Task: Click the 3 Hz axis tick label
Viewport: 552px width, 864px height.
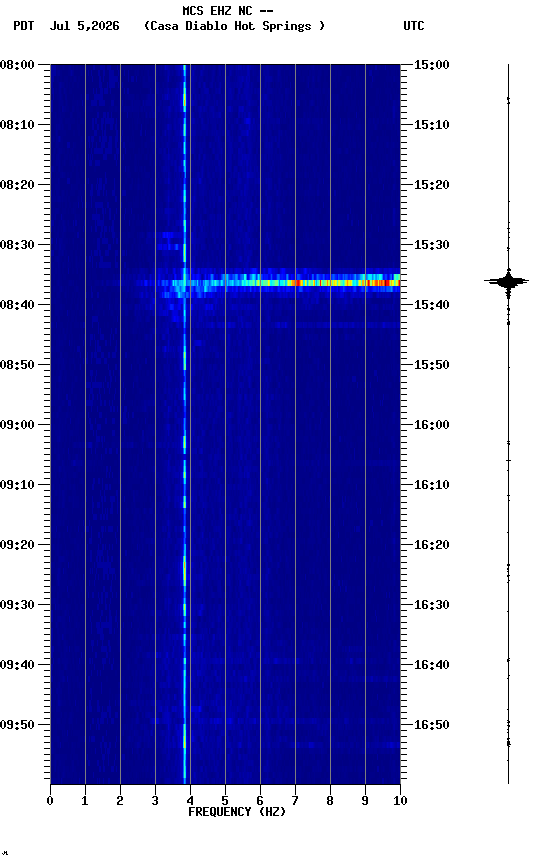Action: coord(155,801)
